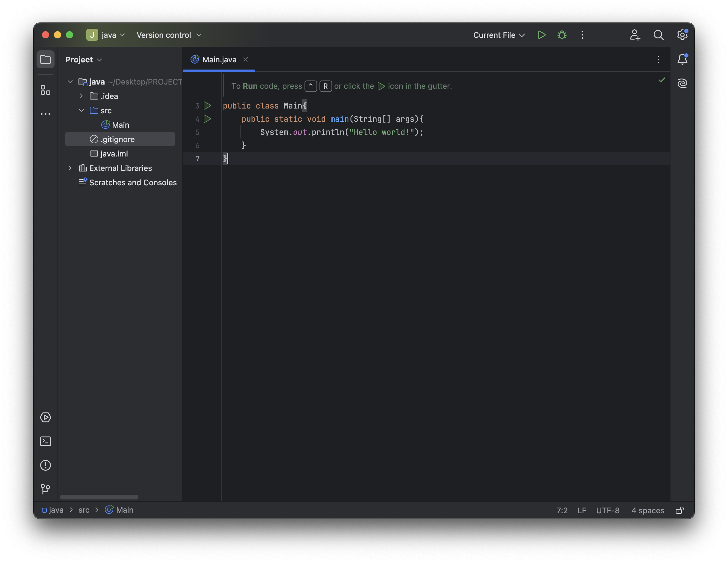
Task: Click the 4 spaces indent setting
Action: coord(647,510)
